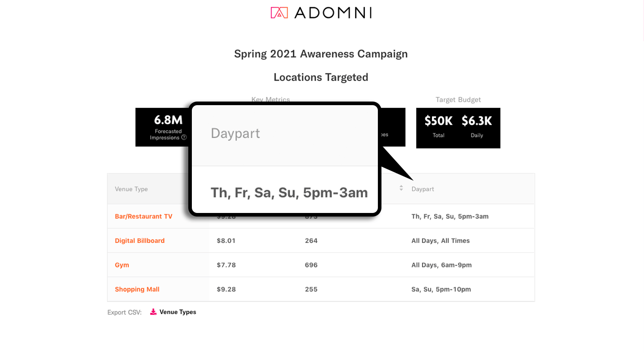644x353 pixels.
Task: Click the Gym daypart cell 6am-9pm
Action: 441,265
